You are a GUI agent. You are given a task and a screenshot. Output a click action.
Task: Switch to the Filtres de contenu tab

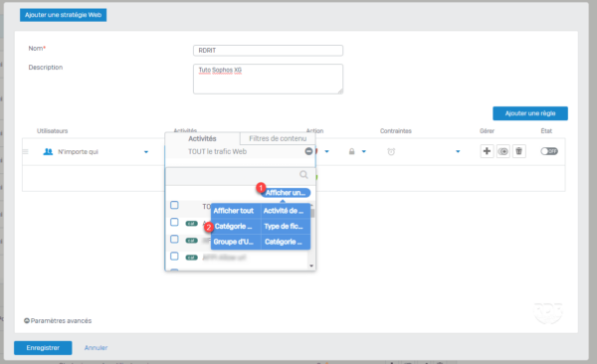278,138
